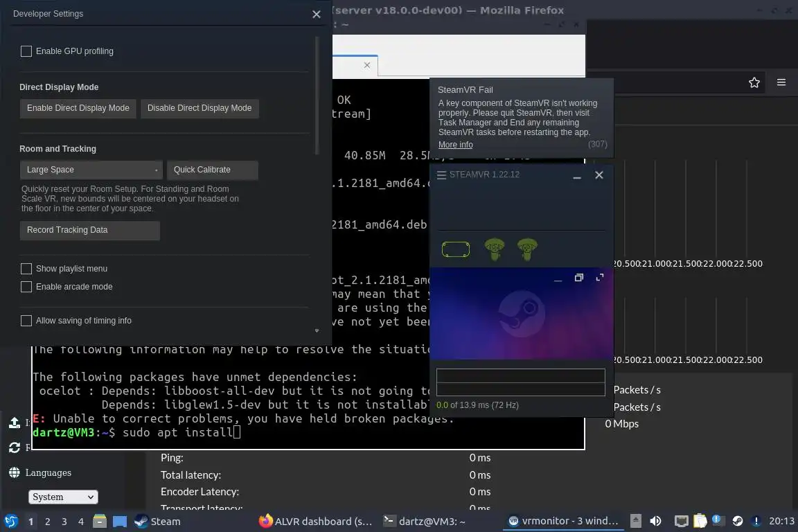Open the Firefox application menu
Image resolution: width=798 pixels, height=532 pixels.
tap(781, 82)
